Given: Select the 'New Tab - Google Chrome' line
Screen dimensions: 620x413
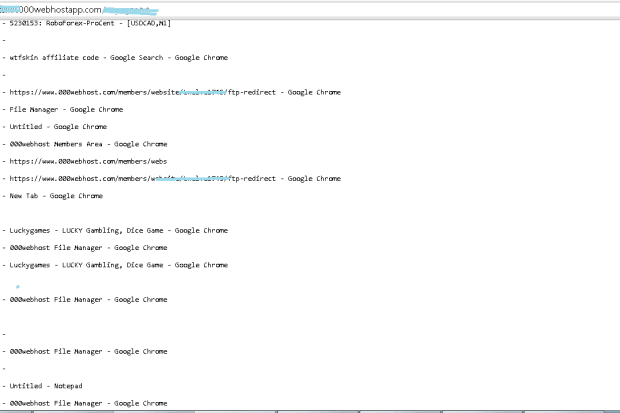Looking at the screenshot, I should 56,196.
